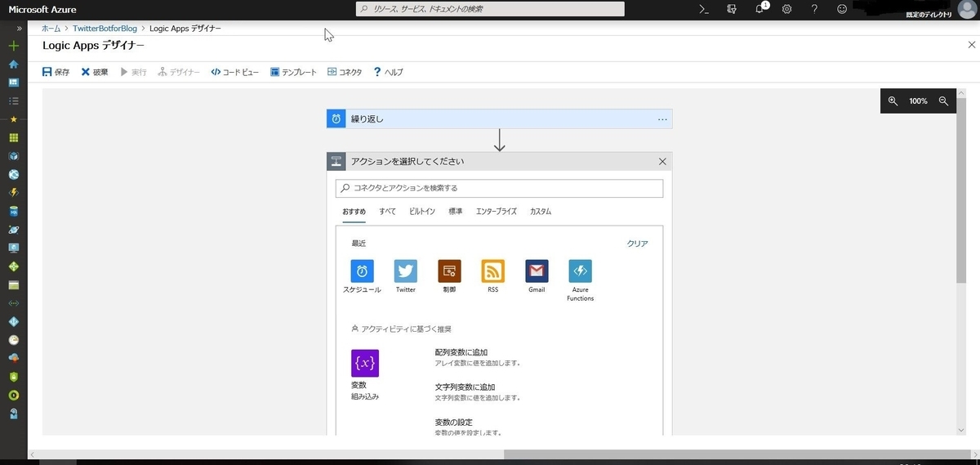Screen dimensions: 980x465
Task: Click the Azure portal search box
Action: pos(491,9)
